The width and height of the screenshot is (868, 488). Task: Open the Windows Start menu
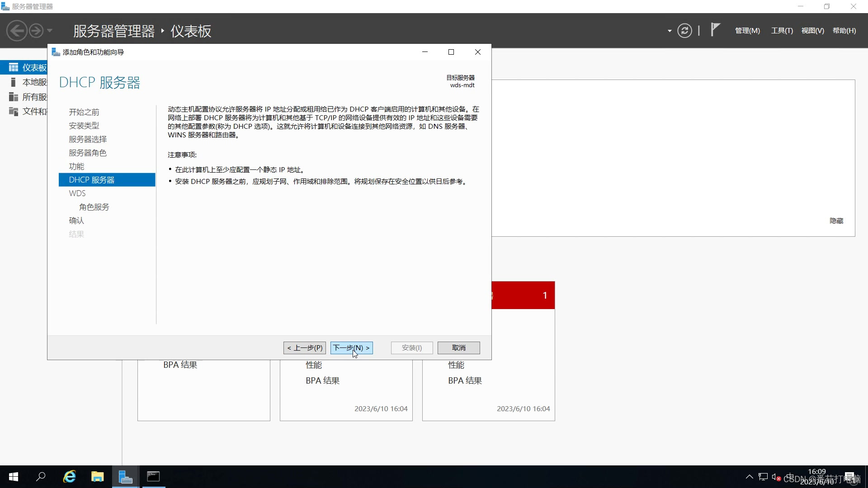coord(14,477)
